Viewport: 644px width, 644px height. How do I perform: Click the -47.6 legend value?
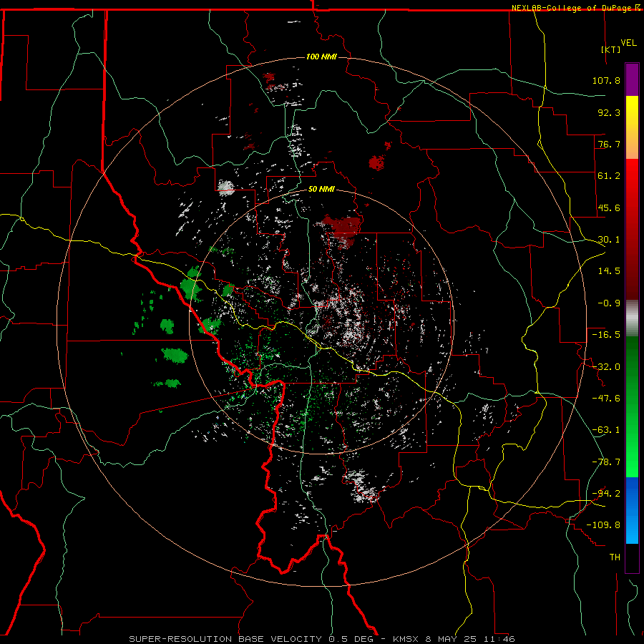point(606,399)
